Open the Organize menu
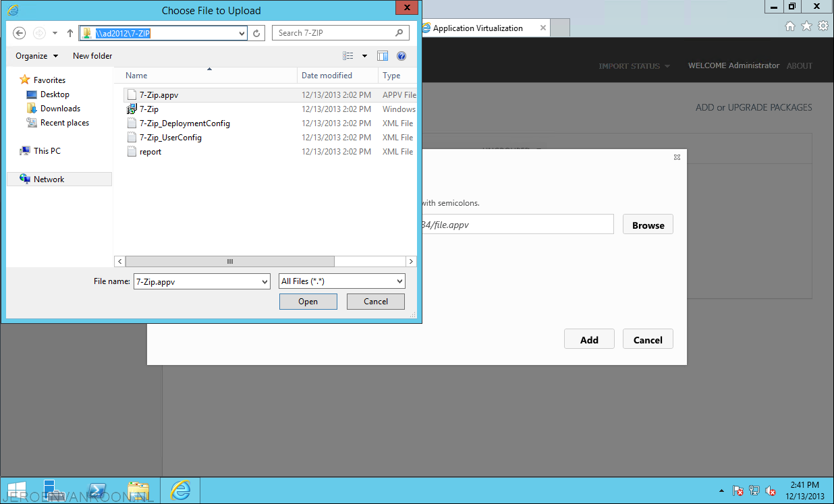 (37, 56)
